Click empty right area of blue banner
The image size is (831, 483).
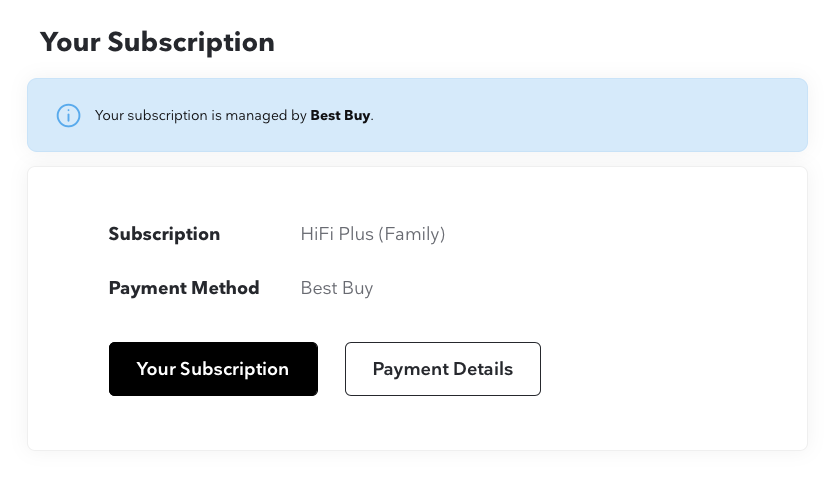[x=600, y=115]
